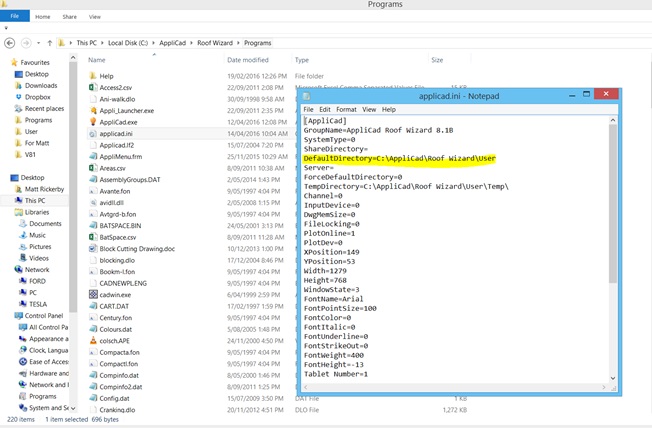This screenshot has width=652, height=428.
Task: Open Notepad Format menu
Action: [x=346, y=109]
